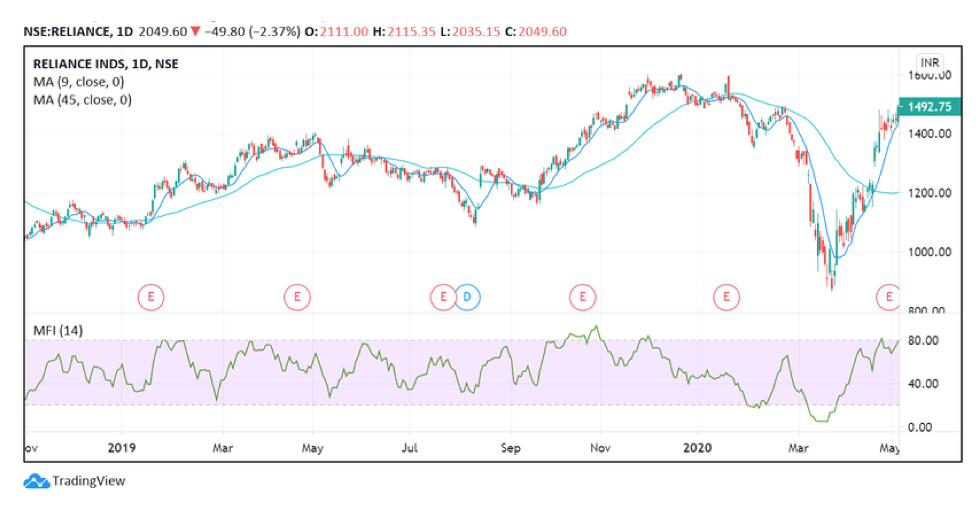This screenshot has width=980, height=509.
Task: Click the green 1492.75 current price label
Action: (929, 106)
